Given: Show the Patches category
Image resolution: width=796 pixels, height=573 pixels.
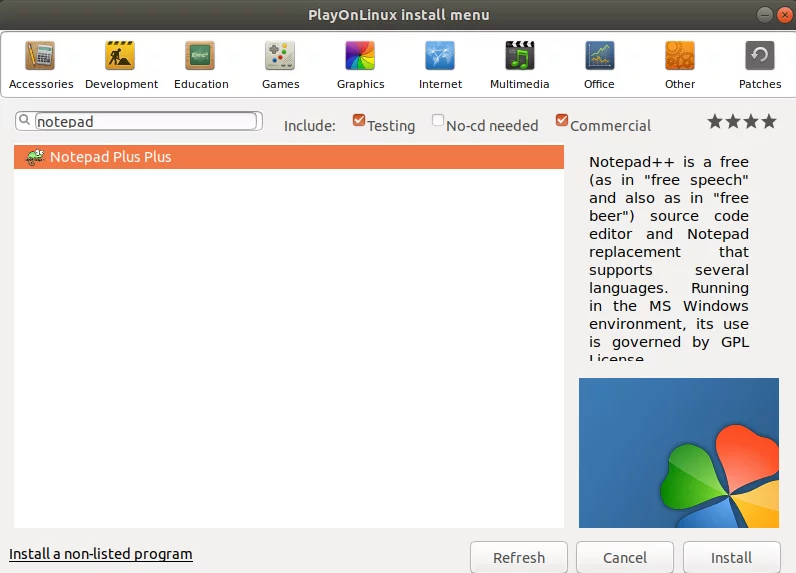Looking at the screenshot, I should (x=760, y=64).
